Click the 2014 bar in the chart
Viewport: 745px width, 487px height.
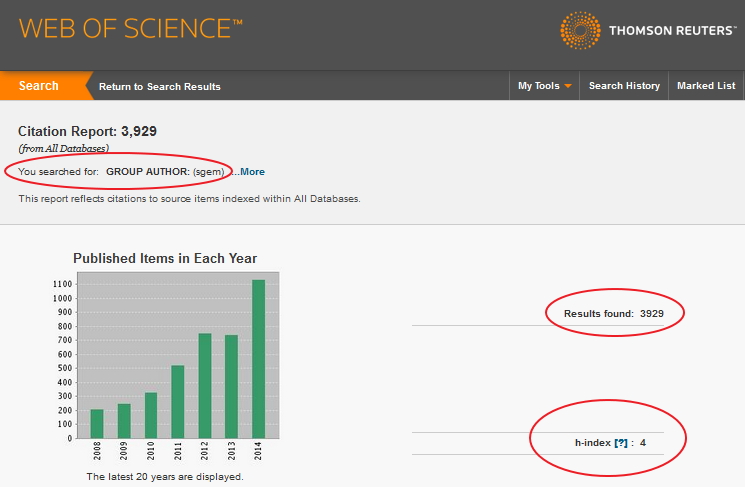pos(258,359)
